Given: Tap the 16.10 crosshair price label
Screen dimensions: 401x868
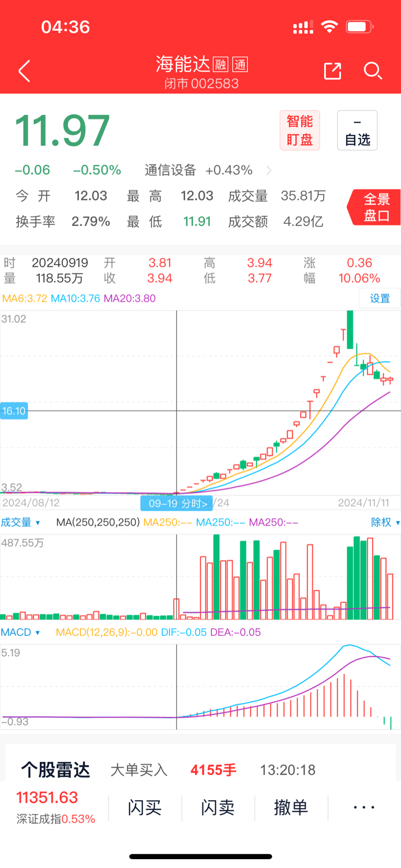Looking at the screenshot, I should click(x=14, y=411).
